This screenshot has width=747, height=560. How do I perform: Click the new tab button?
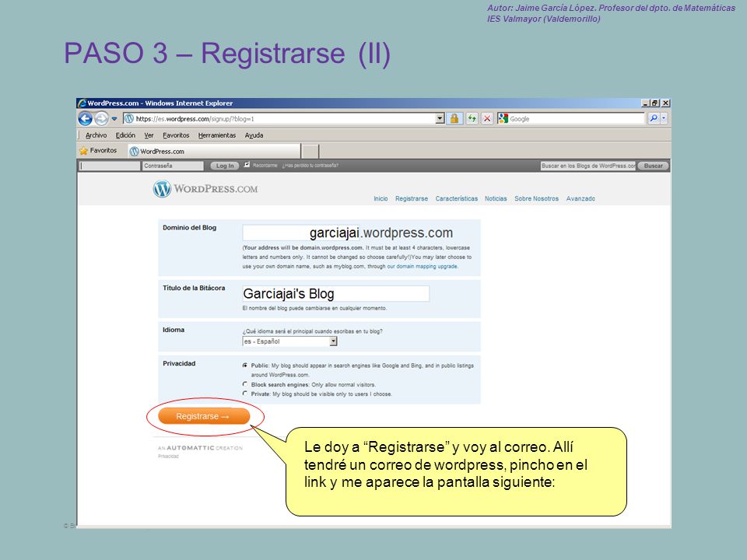pos(310,152)
